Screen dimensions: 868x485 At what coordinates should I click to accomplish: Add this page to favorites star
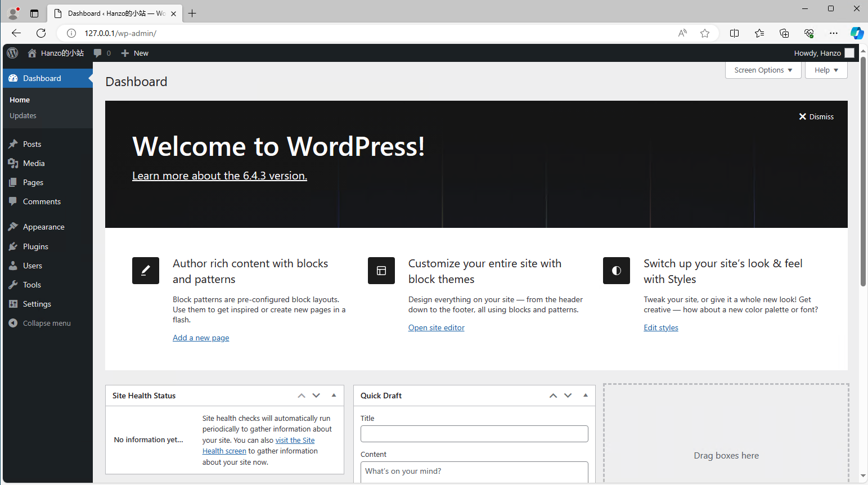[x=705, y=33]
